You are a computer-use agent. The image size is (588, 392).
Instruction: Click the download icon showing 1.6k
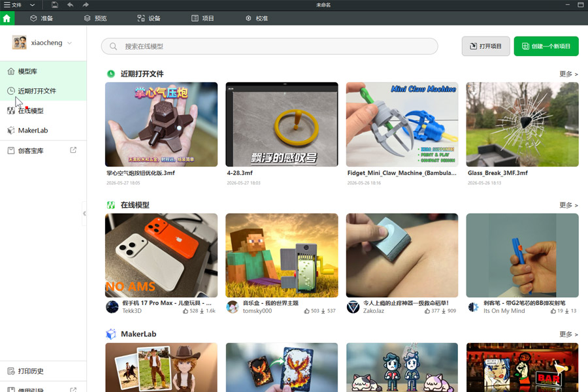pos(202,311)
